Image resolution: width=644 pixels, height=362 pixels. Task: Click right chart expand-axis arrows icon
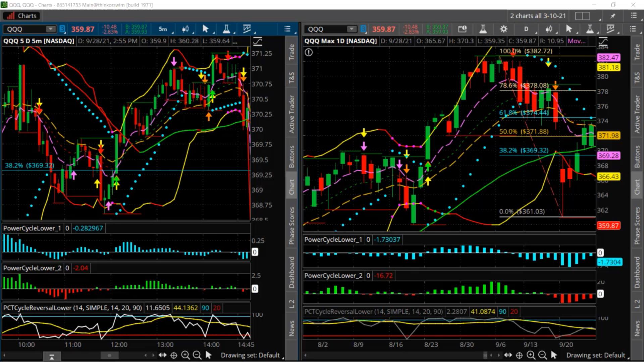(508, 355)
